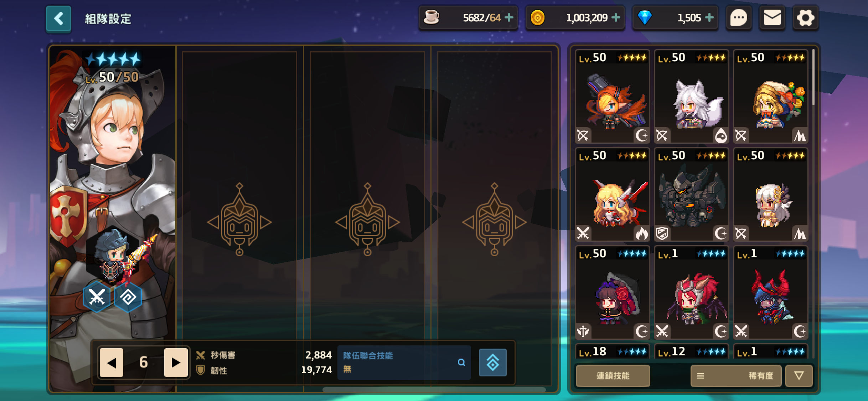
Task: Click the hero list vertical scrollbar
Action: [813, 77]
